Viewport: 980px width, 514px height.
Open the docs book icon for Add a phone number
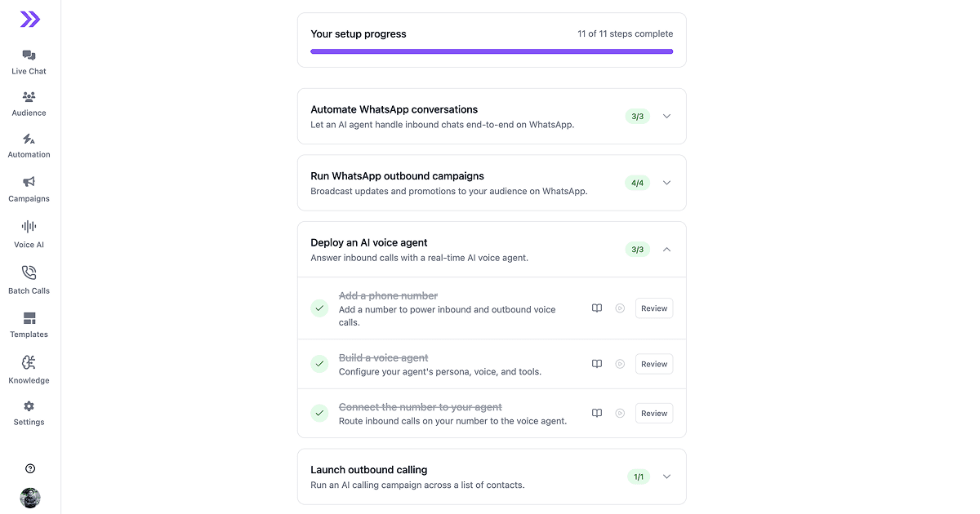click(x=597, y=308)
